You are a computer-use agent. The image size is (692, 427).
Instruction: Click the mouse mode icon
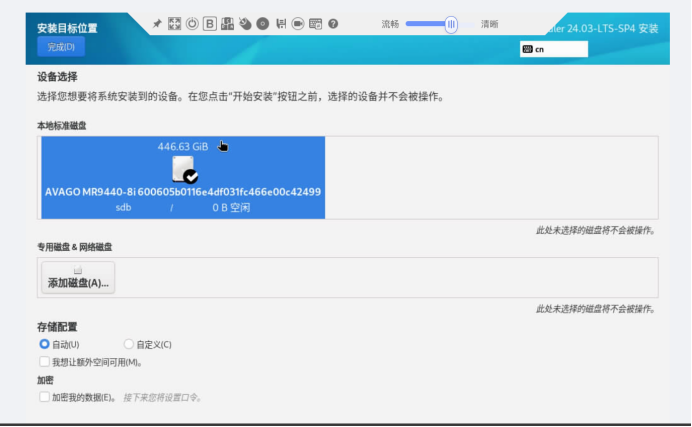point(245,24)
